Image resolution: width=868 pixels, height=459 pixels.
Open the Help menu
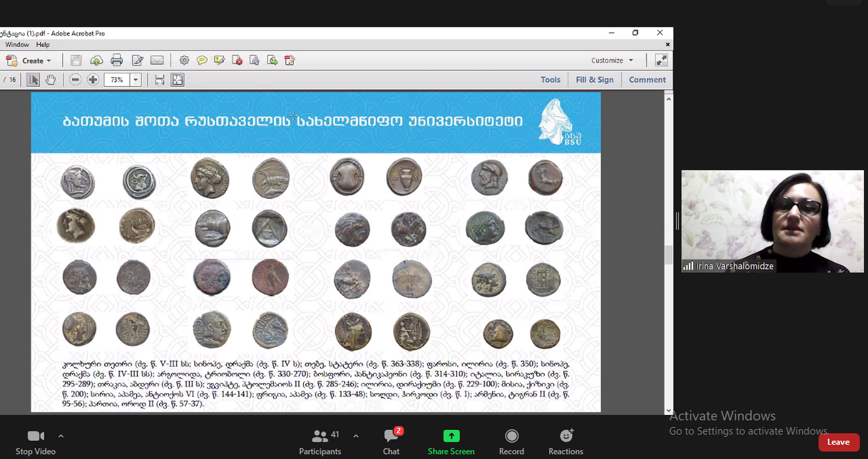coord(43,44)
